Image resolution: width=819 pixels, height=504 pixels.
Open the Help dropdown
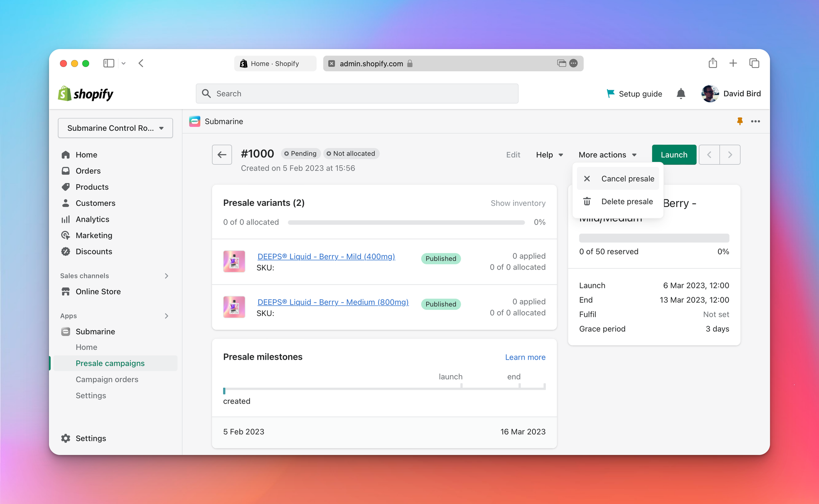point(549,155)
